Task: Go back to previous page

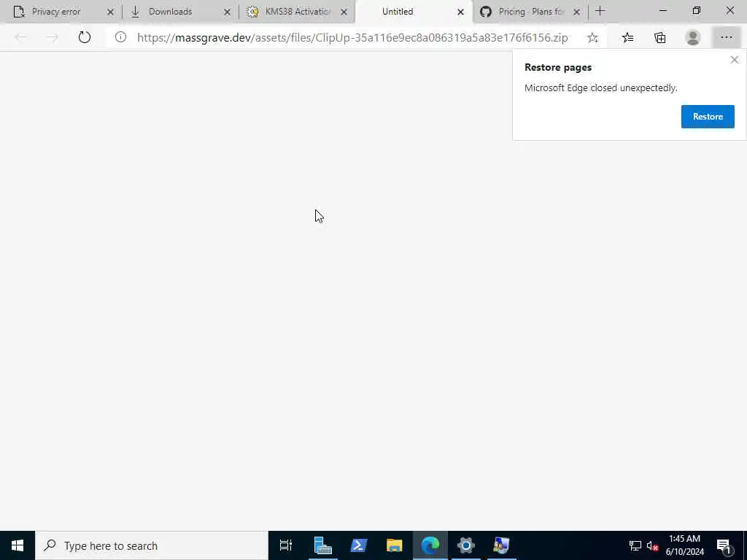Action: (20, 37)
